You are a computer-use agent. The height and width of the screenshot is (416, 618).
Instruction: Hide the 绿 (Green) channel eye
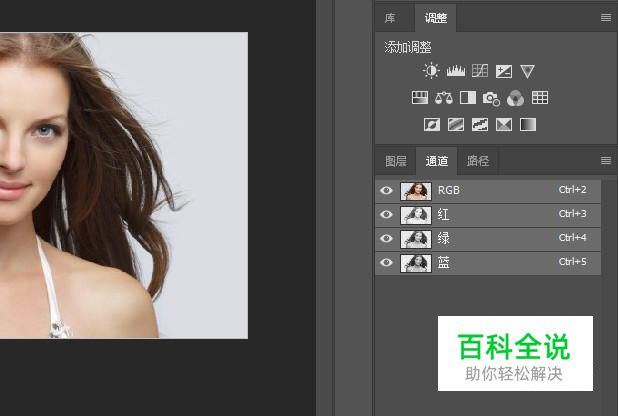pyautogui.click(x=386, y=239)
